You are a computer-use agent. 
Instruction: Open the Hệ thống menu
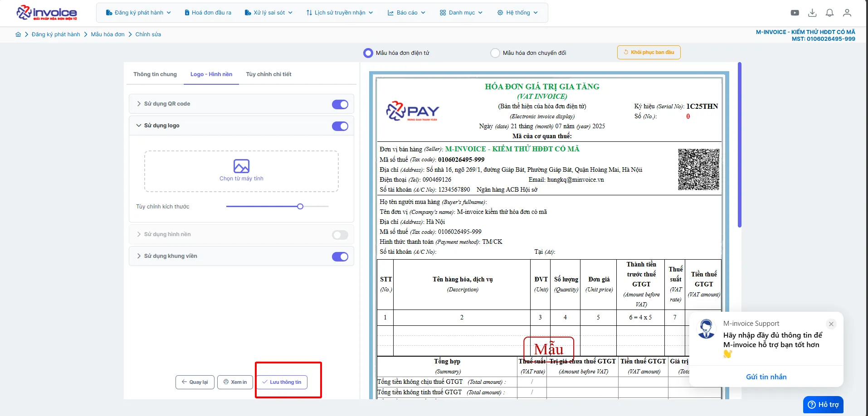(x=517, y=13)
